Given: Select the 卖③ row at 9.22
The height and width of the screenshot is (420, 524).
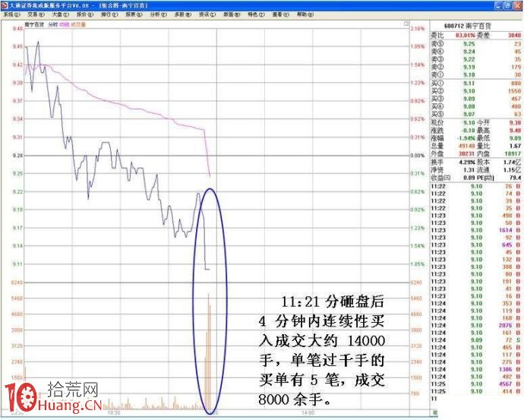Looking at the screenshot, I should (476, 59).
